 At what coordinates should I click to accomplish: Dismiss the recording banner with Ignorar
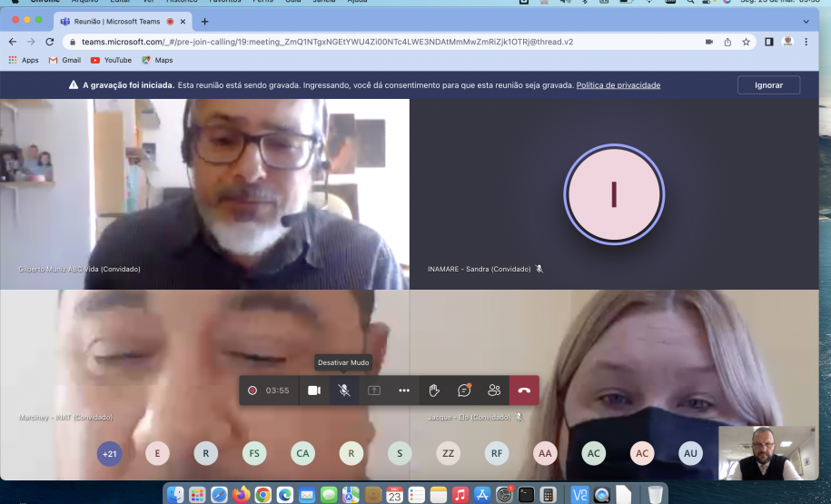click(768, 85)
